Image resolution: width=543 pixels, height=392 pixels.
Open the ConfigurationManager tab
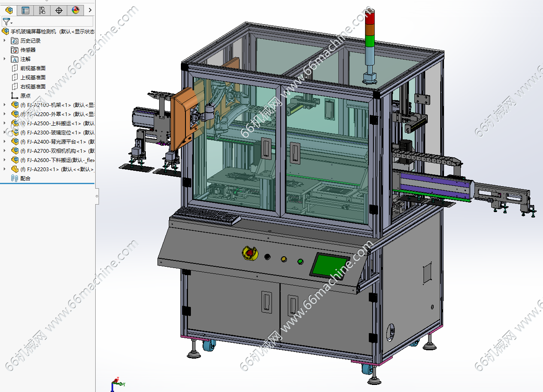tap(42, 10)
